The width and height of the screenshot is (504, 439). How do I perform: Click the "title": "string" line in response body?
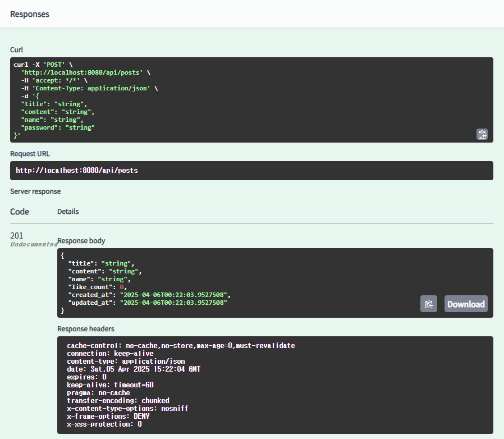[x=101, y=263]
